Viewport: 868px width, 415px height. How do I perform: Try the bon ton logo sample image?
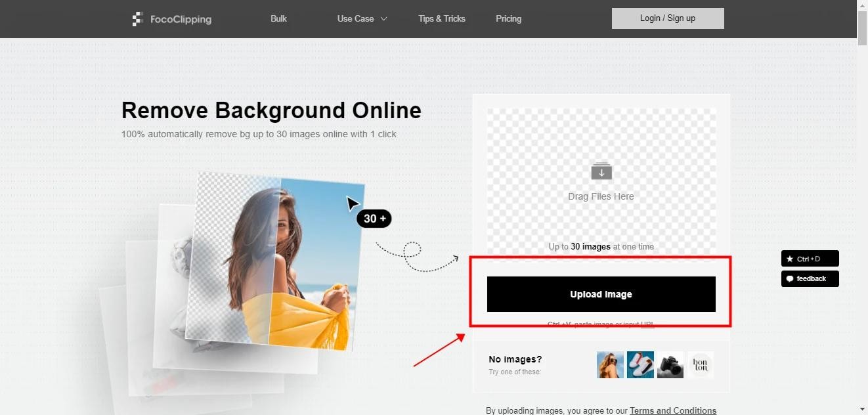pos(701,365)
